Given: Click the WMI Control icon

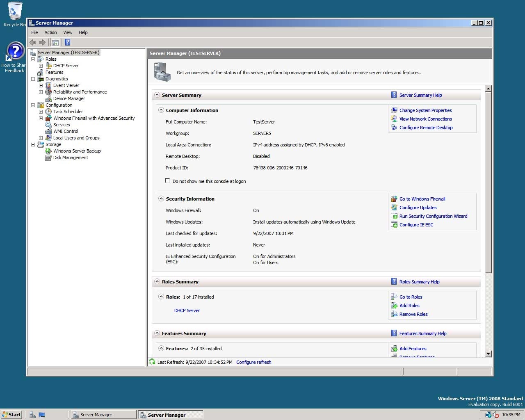Looking at the screenshot, I should (48, 131).
